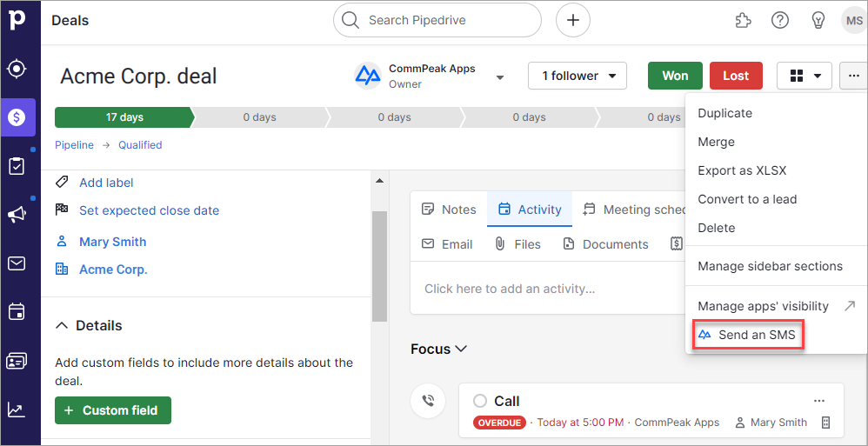This screenshot has height=446, width=868.
Task: Mark the Call activity as done
Action: click(480, 401)
